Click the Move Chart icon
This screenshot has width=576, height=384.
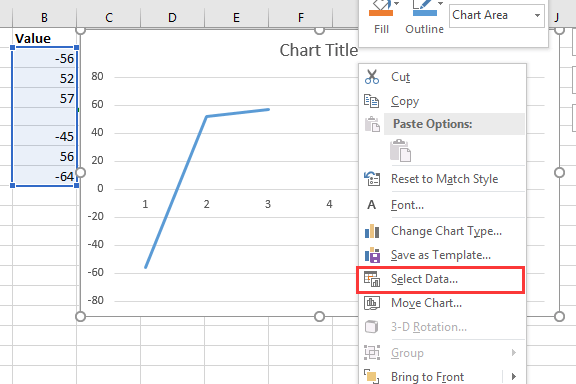click(x=372, y=303)
